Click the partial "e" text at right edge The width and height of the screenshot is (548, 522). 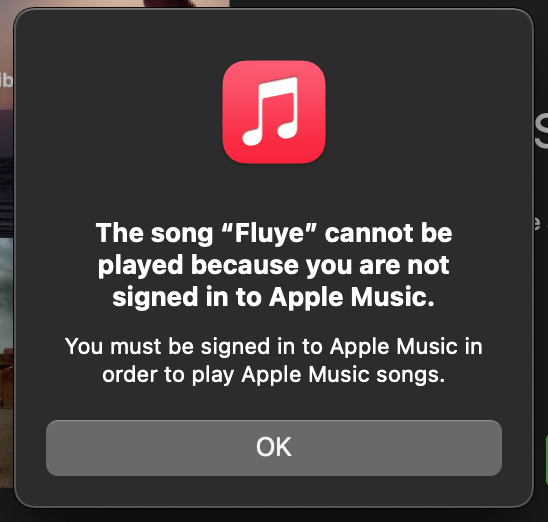coord(538,223)
